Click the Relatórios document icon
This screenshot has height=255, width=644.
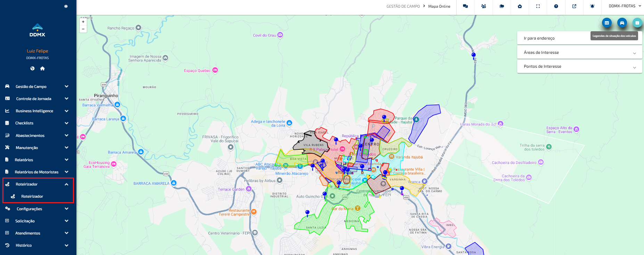7,160
